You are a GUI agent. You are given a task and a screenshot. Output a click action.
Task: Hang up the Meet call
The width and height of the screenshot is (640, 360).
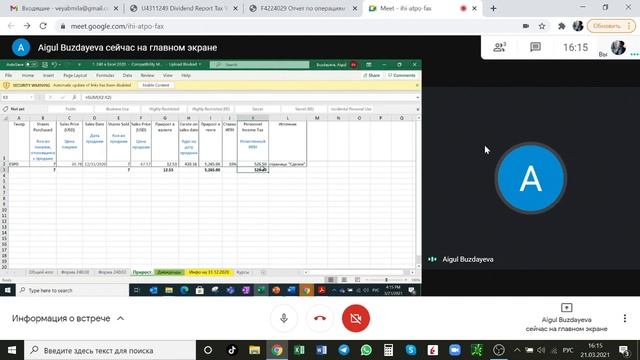pyautogui.click(x=320, y=318)
